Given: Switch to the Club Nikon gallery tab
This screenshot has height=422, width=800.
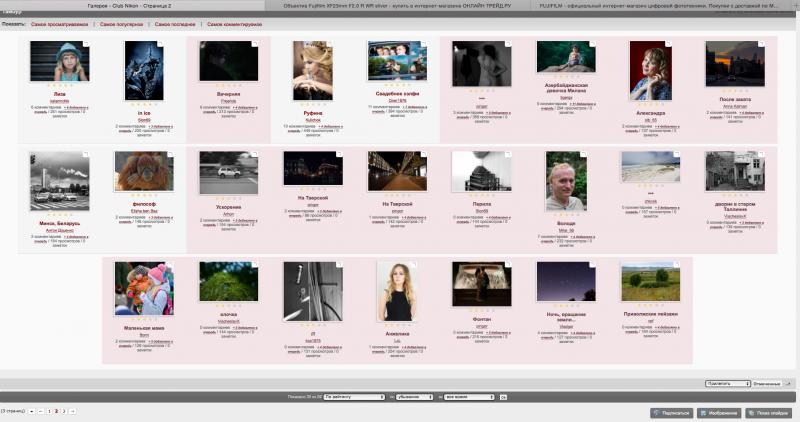Looking at the screenshot, I should [132, 6].
